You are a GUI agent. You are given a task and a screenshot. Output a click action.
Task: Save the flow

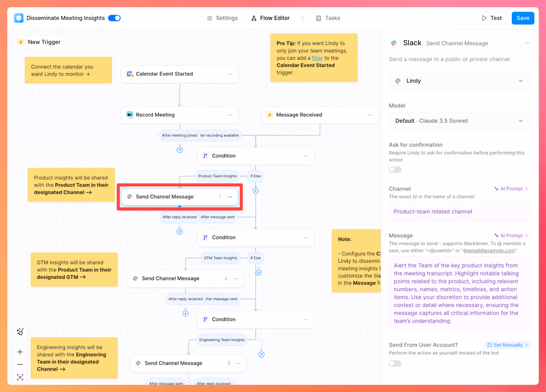523,18
